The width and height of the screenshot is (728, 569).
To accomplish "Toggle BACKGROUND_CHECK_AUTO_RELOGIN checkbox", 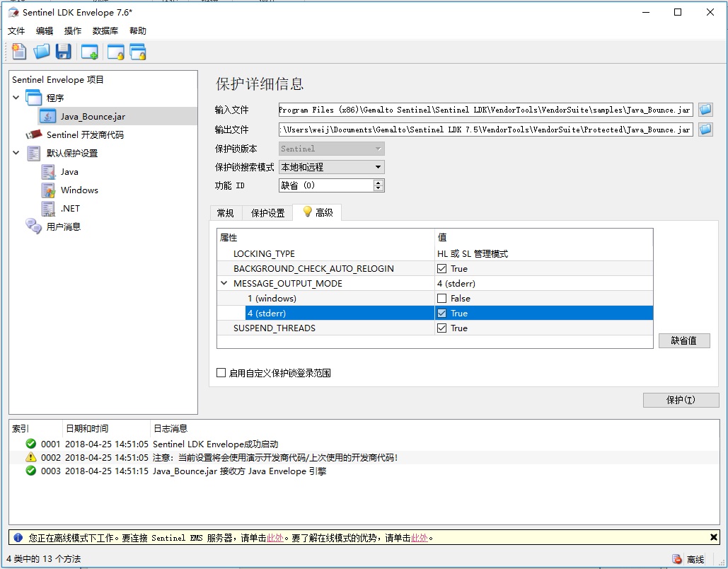I will point(442,269).
